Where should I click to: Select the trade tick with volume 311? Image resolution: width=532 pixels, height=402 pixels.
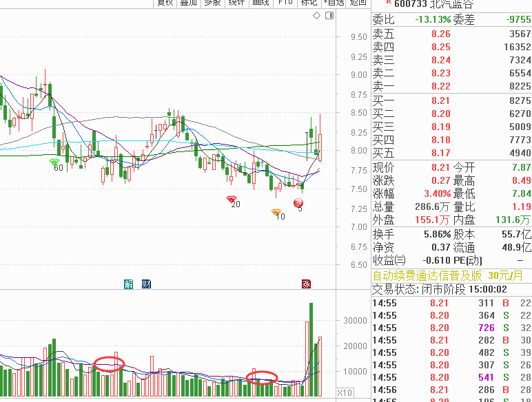tap(451, 303)
